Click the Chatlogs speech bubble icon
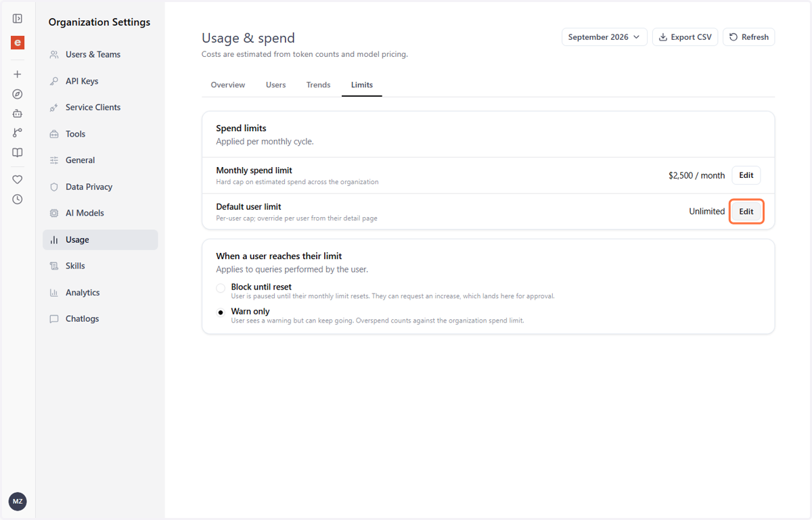The image size is (812, 520). (54, 319)
